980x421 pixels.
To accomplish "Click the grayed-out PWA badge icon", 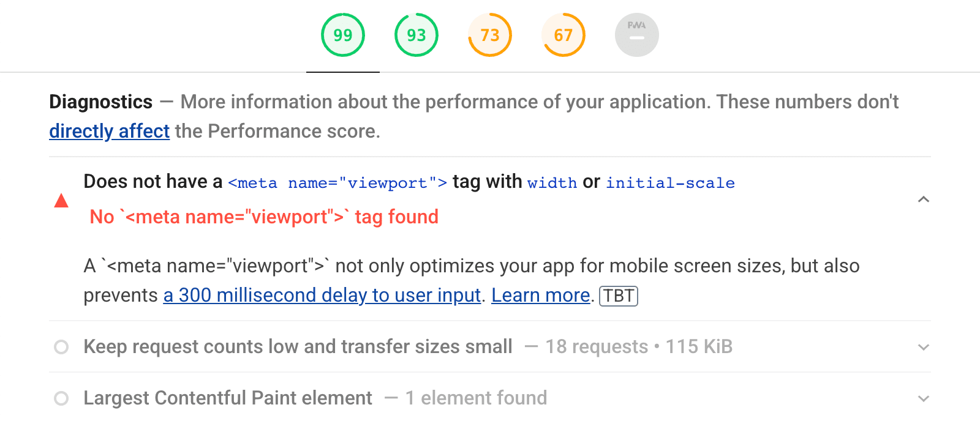I will (x=636, y=35).
